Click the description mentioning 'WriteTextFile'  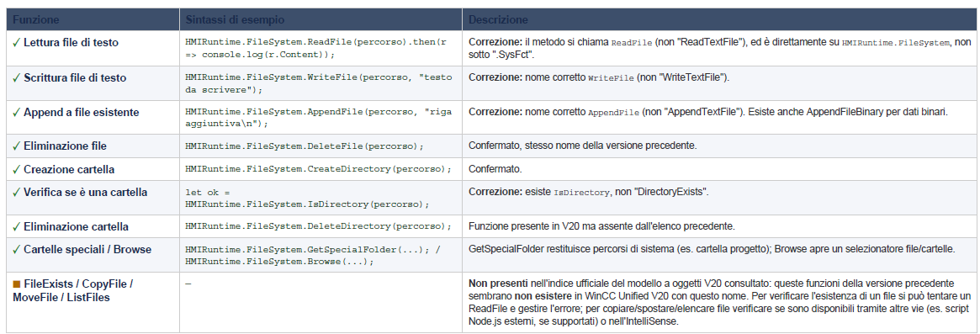point(599,78)
